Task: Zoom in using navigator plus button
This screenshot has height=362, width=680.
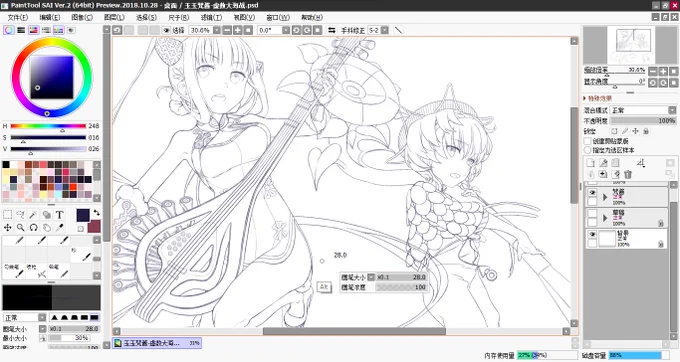Action: (x=663, y=71)
